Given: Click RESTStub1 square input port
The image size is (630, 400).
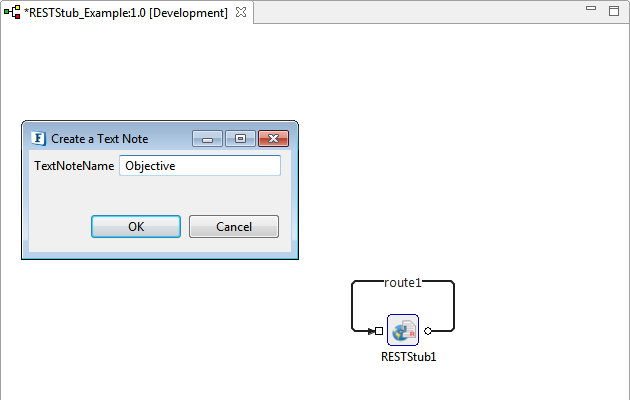Looking at the screenshot, I should pyautogui.click(x=379, y=331).
